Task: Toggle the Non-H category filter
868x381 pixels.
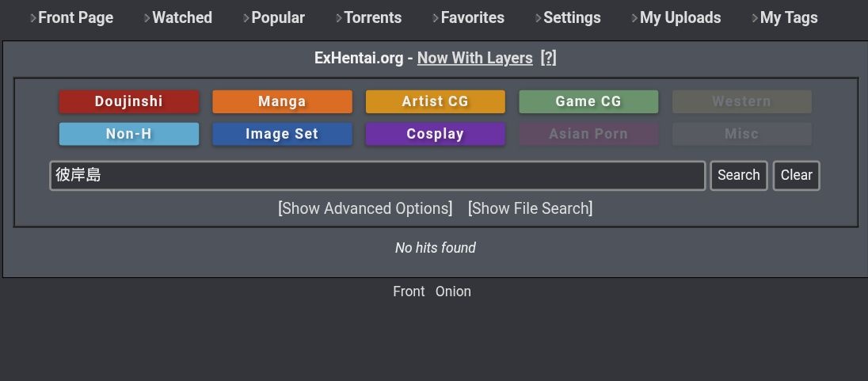Action: [129, 134]
